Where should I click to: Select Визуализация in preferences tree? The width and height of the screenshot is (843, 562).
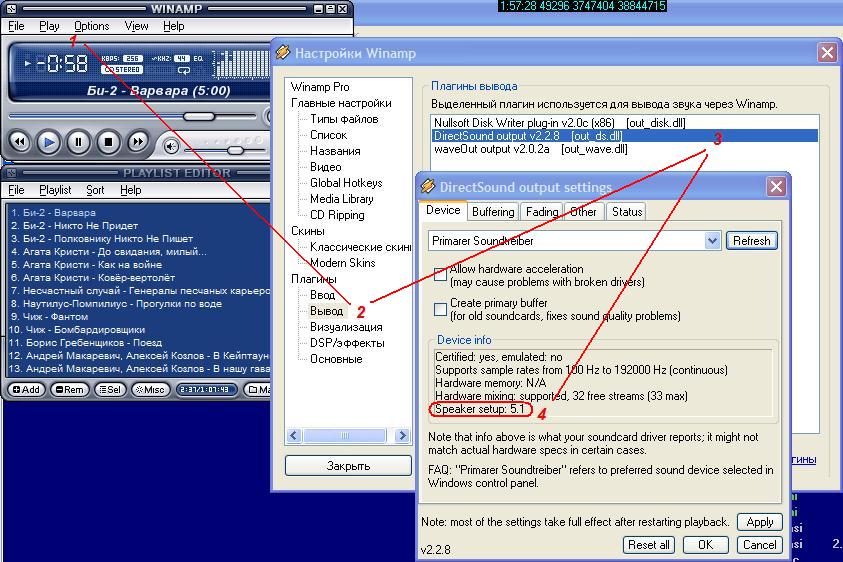[346, 327]
